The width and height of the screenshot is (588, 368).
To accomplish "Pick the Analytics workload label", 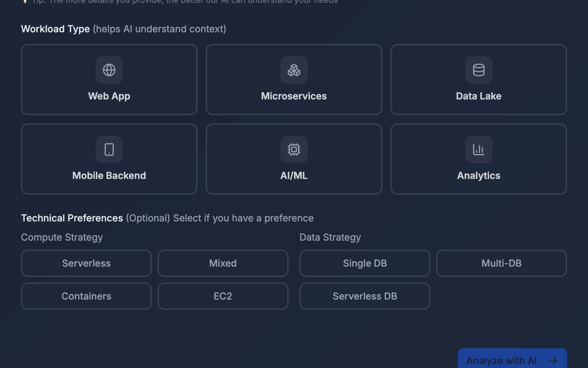I will [x=479, y=175].
